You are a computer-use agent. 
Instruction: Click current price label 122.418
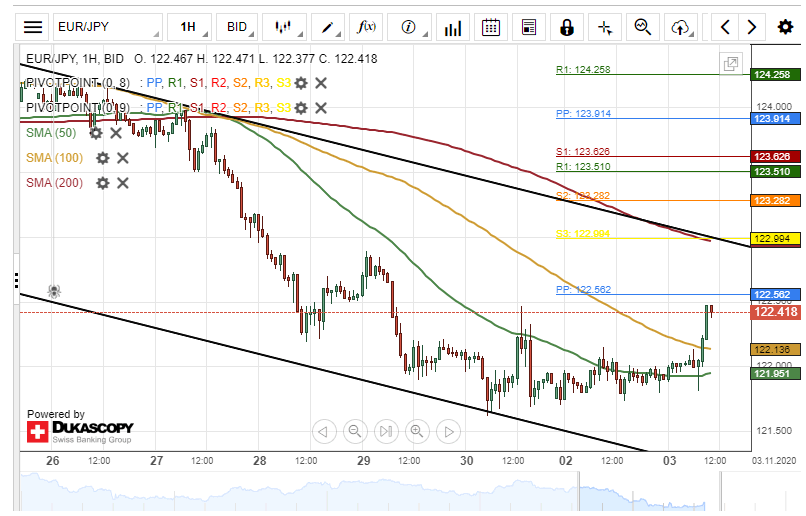775,312
